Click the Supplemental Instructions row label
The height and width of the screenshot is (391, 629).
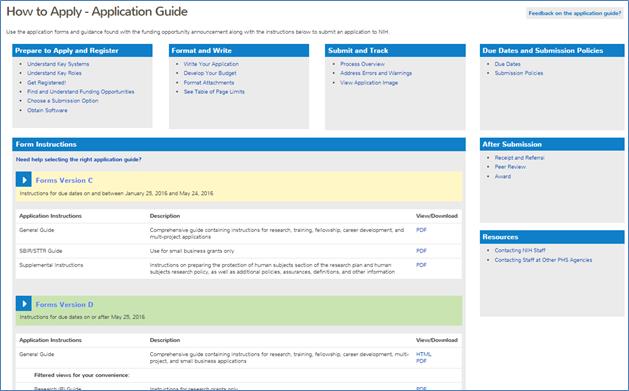[x=51, y=265]
